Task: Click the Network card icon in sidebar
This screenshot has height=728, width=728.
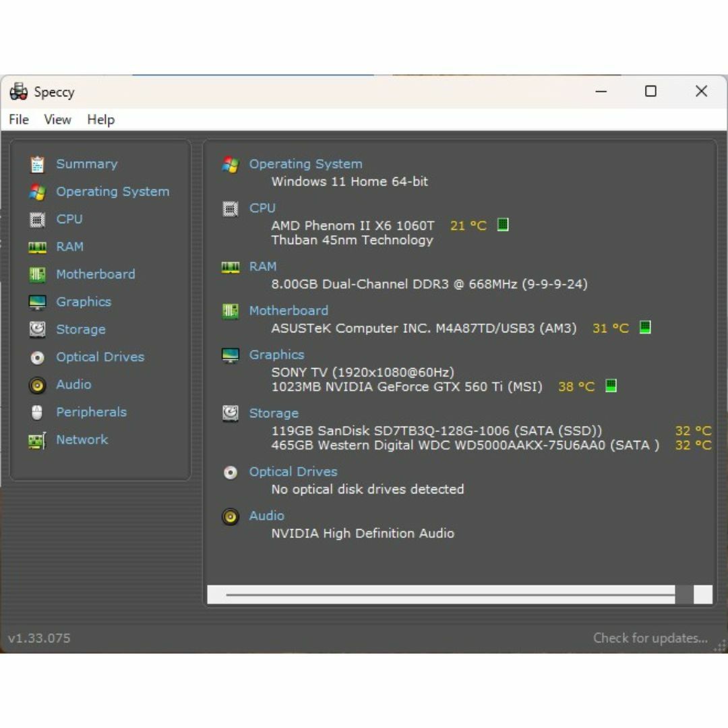Action: point(37,440)
